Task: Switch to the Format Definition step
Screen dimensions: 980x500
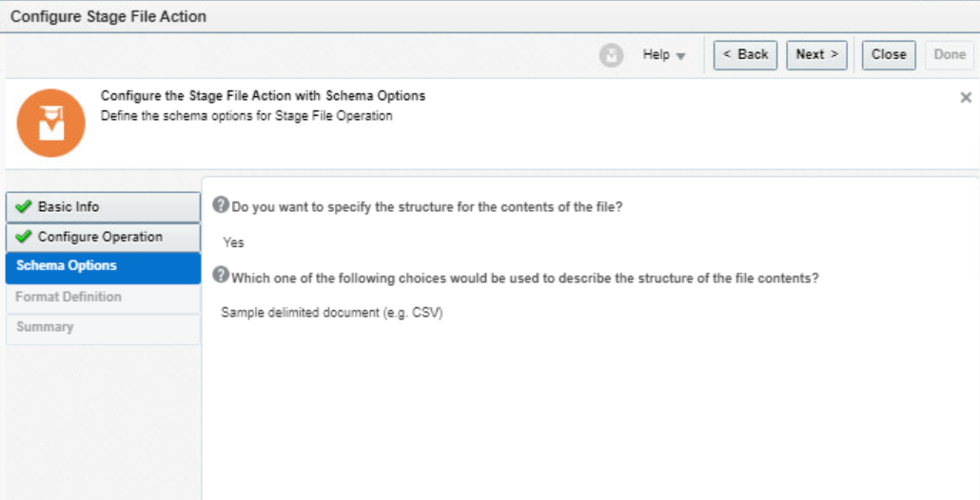Action: (x=69, y=297)
